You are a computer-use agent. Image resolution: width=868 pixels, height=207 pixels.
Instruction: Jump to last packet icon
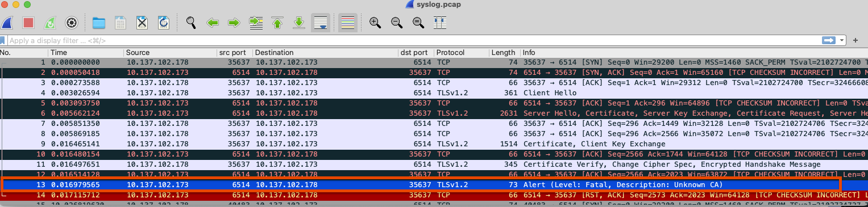tap(298, 23)
